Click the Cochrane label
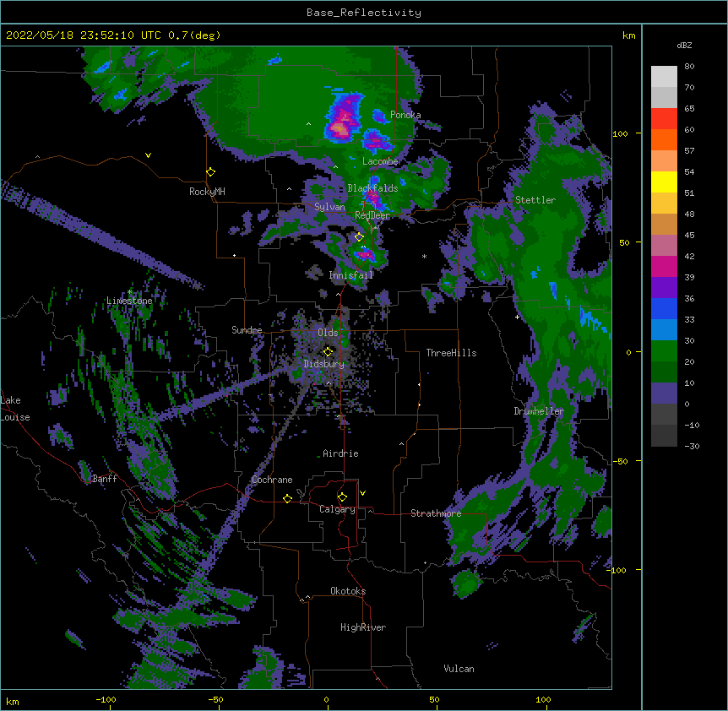This screenshot has width=728, height=711. 272,480
